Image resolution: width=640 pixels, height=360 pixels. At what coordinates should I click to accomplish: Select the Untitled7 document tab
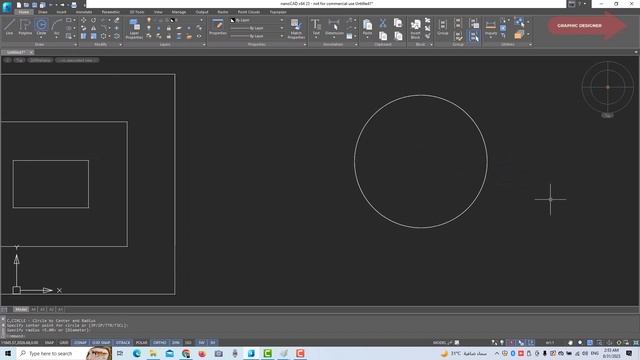16,52
